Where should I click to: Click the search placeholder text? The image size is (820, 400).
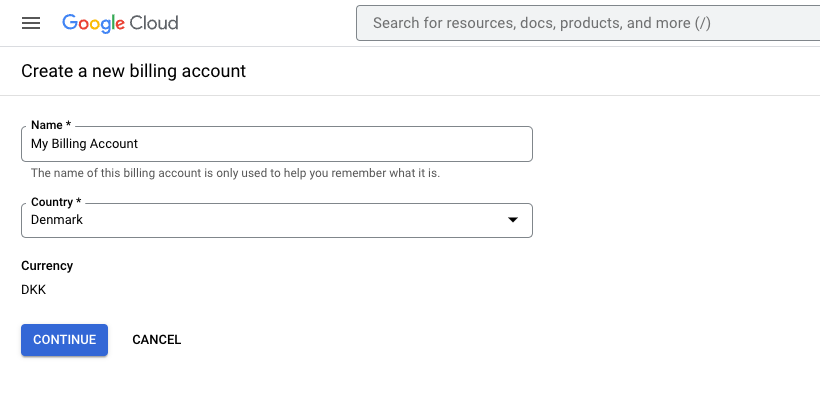pos(542,23)
